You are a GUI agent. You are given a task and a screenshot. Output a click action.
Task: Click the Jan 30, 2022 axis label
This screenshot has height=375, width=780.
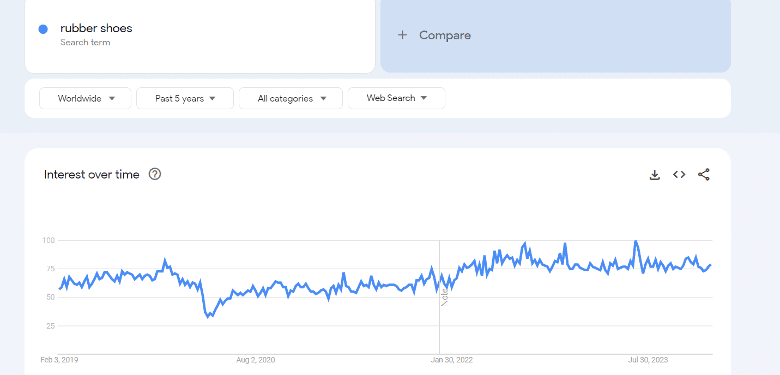[452, 360]
